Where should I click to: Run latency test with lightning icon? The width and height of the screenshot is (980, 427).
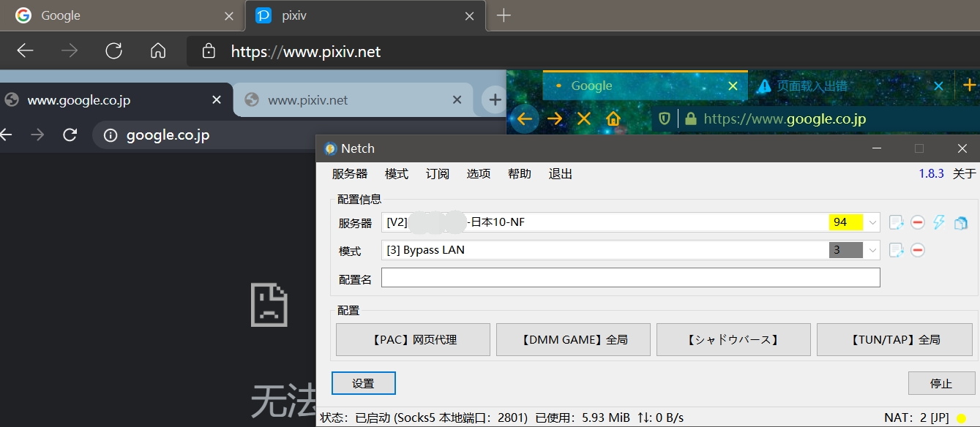click(939, 222)
